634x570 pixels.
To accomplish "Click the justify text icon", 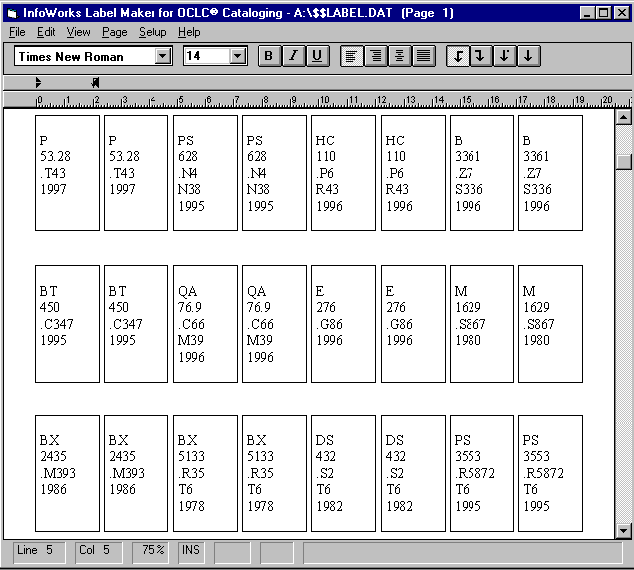I will pyautogui.click(x=424, y=56).
